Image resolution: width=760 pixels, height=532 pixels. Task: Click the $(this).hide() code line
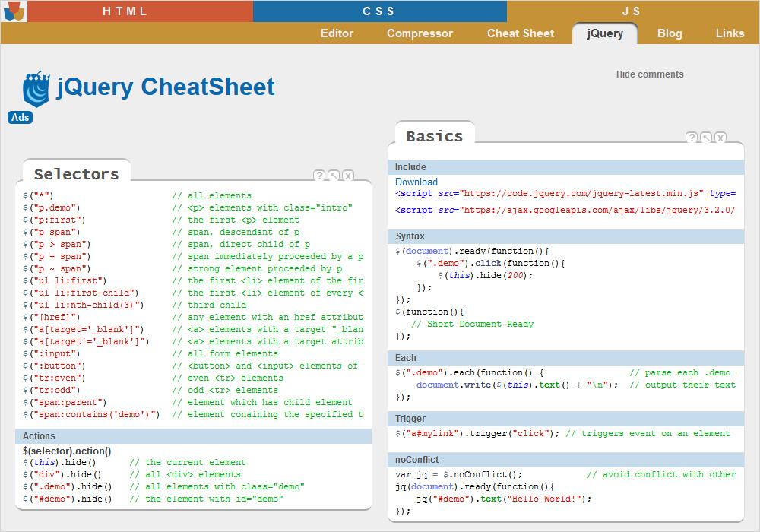tap(135, 462)
